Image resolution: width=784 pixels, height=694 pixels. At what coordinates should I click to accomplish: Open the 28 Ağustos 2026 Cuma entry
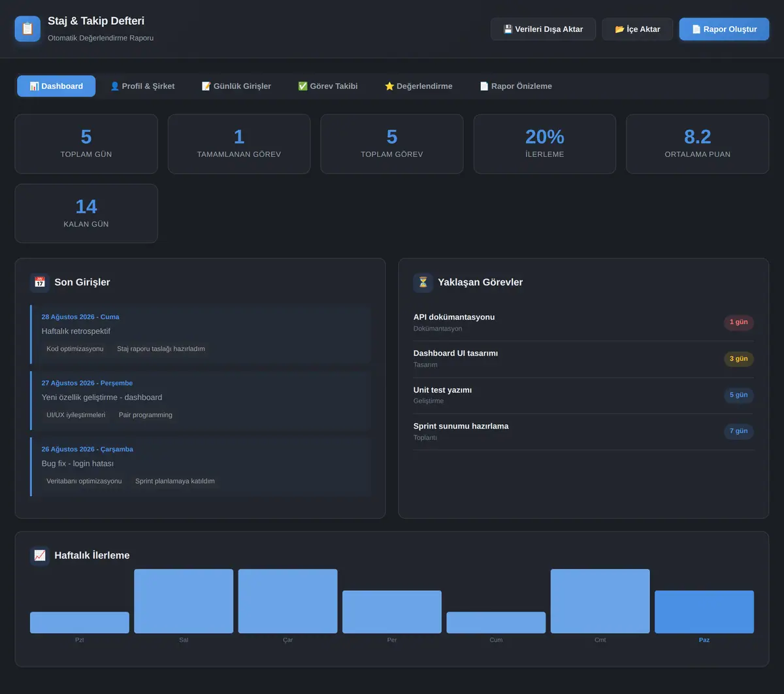click(x=201, y=334)
